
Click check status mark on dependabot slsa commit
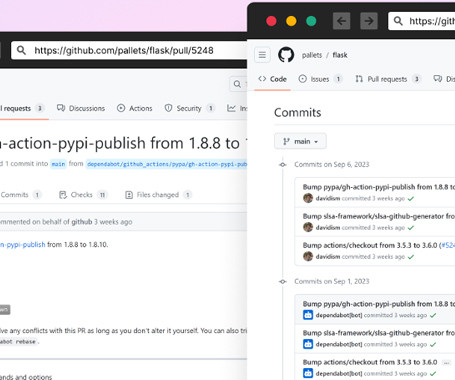click(433, 344)
